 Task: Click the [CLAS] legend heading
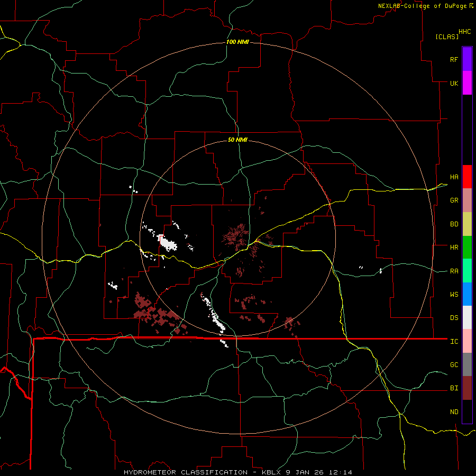(x=447, y=36)
